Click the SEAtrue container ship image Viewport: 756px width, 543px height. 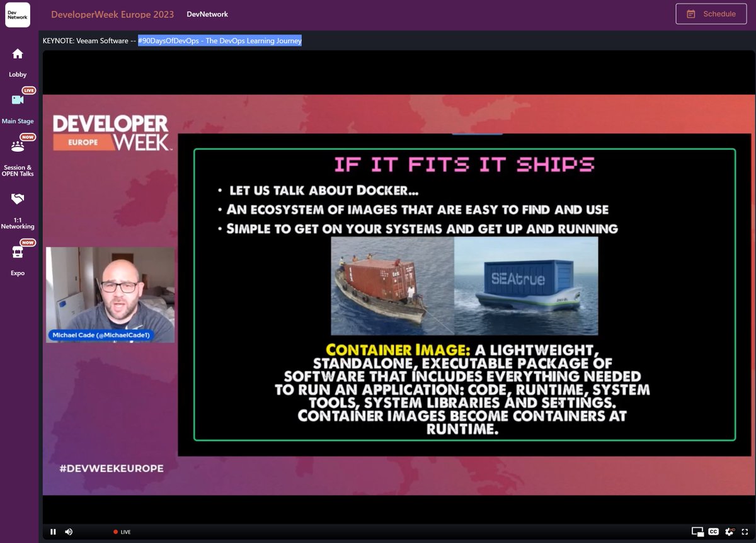526,286
